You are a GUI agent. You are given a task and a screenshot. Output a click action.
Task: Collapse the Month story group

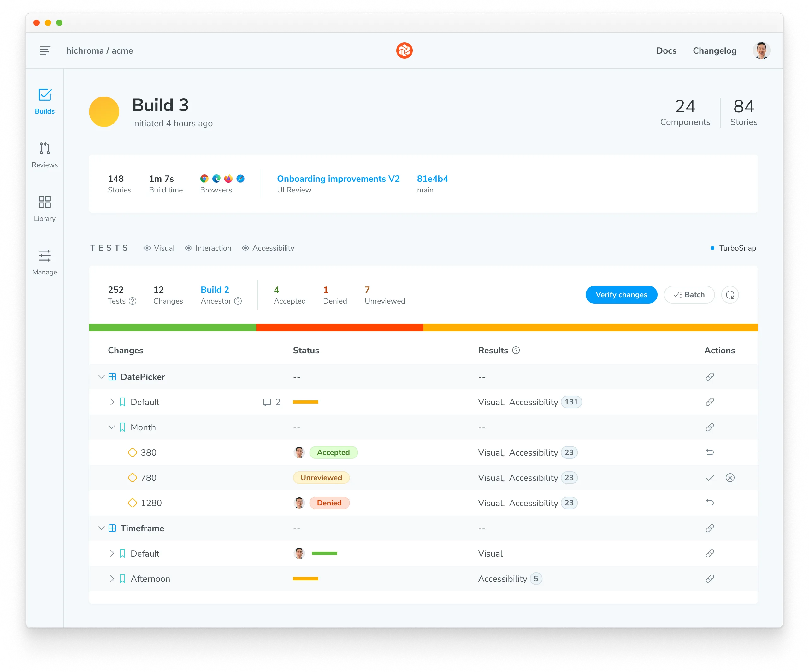112,427
